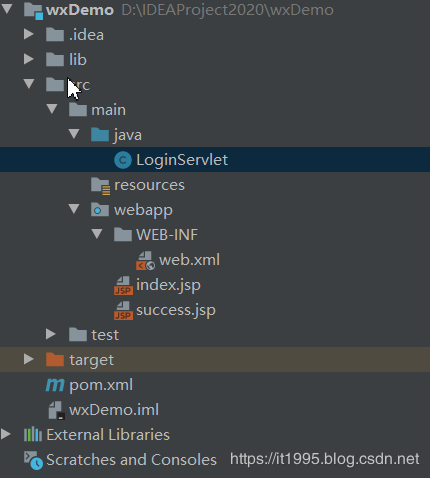Click the success.jsp JSP file icon
430x478 pixels.
(x=123, y=310)
